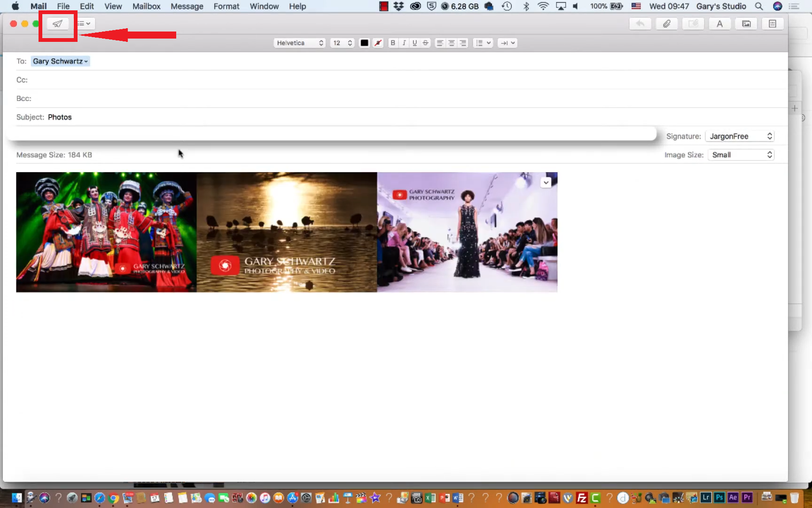
Task: Open the Signature JargonFree dropdown
Action: click(x=740, y=136)
